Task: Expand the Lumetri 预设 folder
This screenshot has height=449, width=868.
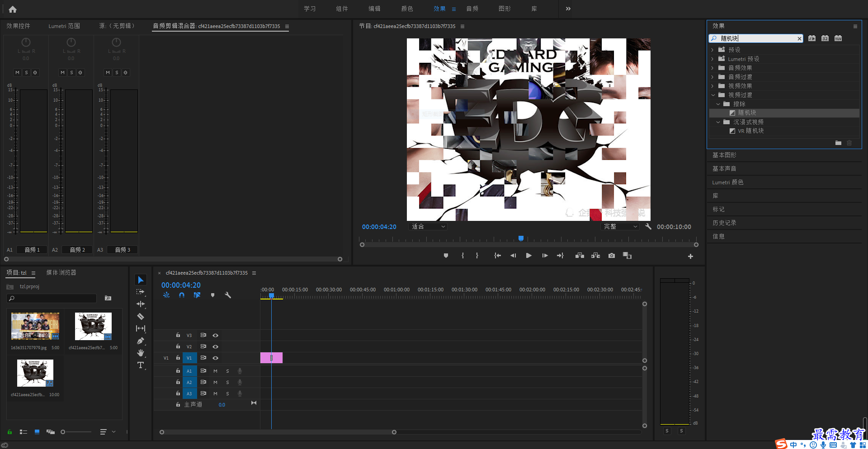Action: point(712,59)
